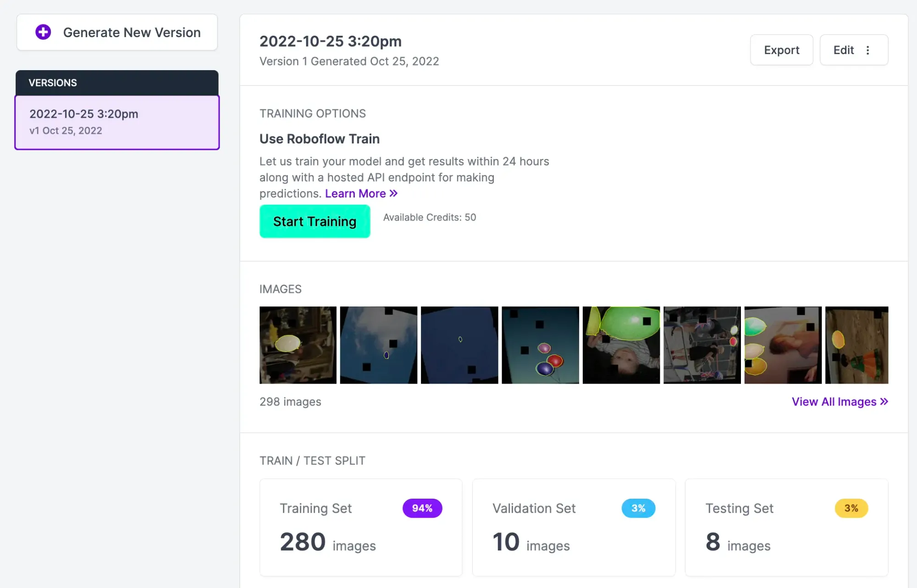Click the Training Set card
The width and height of the screenshot is (917, 588).
coord(361,527)
